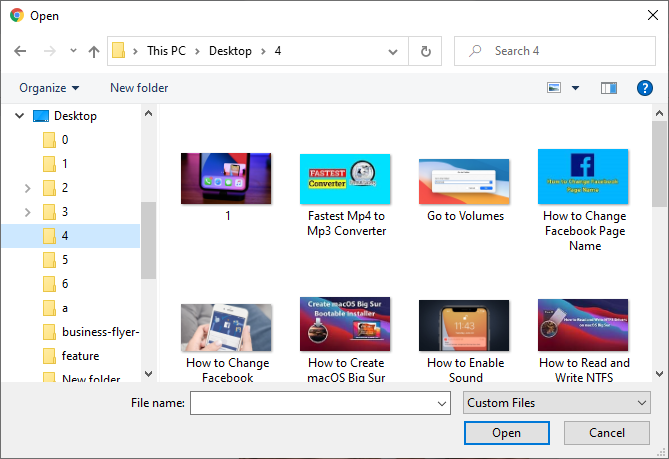Open the Recent locations chevron
Screen dimensions: 669x459
click(x=73, y=51)
